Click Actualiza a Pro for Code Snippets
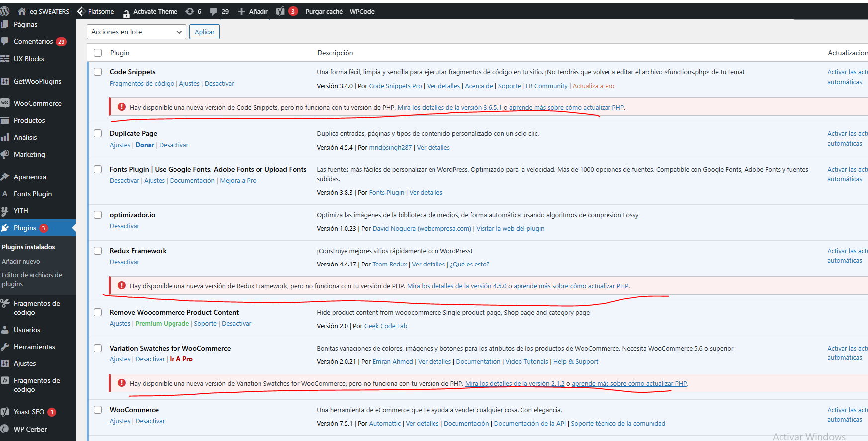The height and width of the screenshot is (441, 868). click(x=594, y=86)
